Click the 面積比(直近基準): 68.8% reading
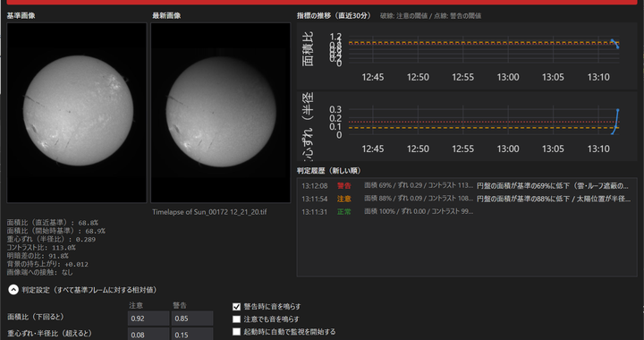Image resolution: width=644 pixels, height=340 pixels. tap(52, 223)
